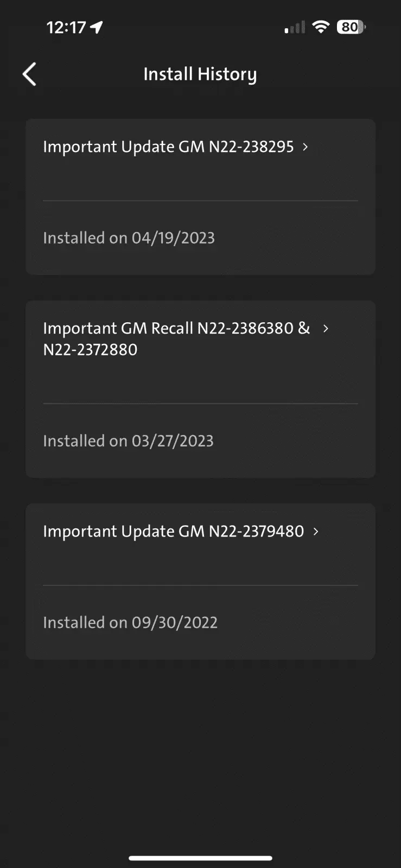Tap the 12:17 clock in status bar
401x868 pixels.
click(66, 27)
